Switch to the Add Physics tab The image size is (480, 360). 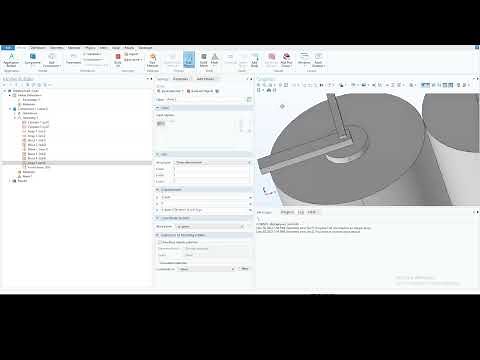206,79
